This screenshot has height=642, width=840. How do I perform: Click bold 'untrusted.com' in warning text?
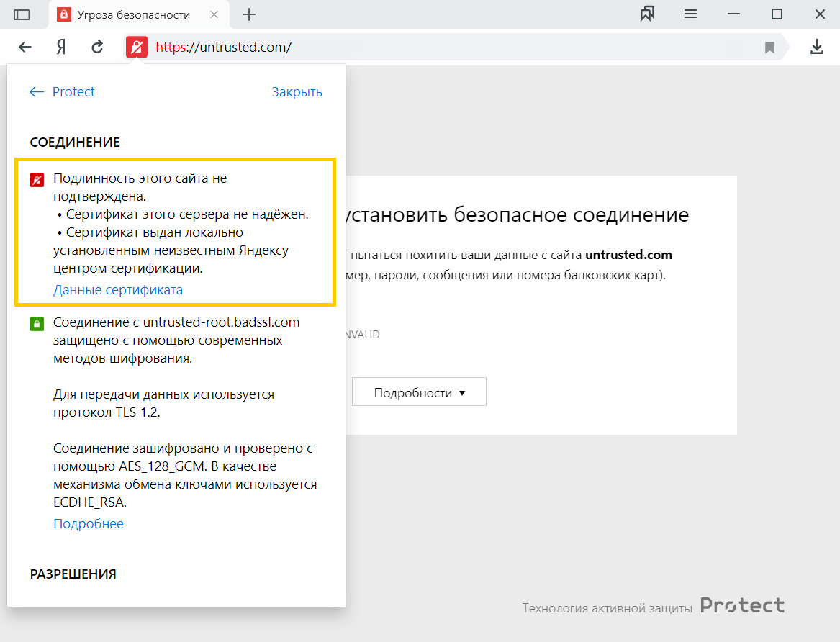(x=628, y=255)
